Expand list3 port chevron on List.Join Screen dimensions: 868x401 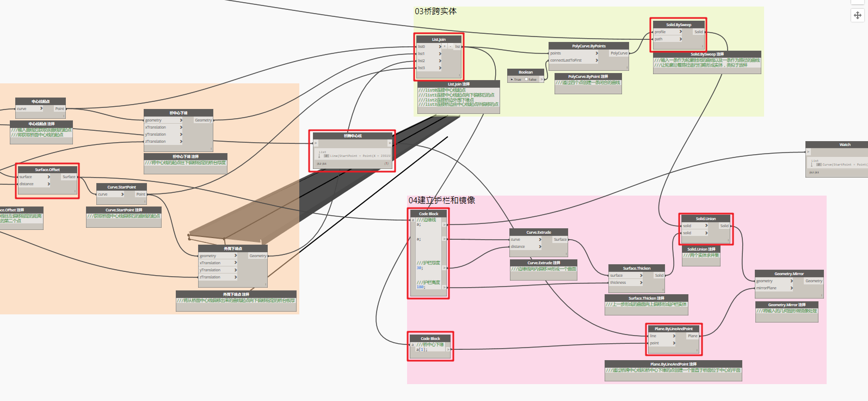[440, 68]
